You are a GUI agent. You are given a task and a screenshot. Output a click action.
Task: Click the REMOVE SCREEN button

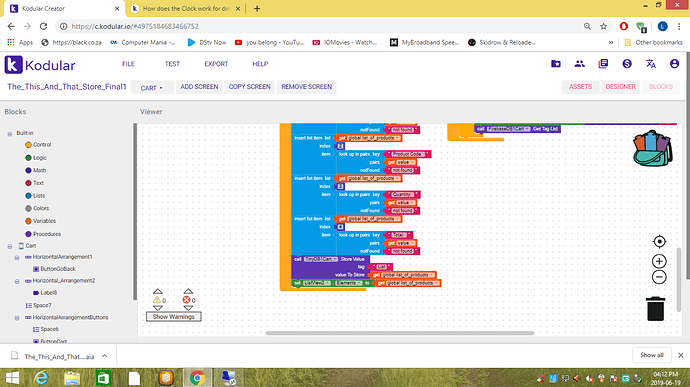[x=307, y=87]
